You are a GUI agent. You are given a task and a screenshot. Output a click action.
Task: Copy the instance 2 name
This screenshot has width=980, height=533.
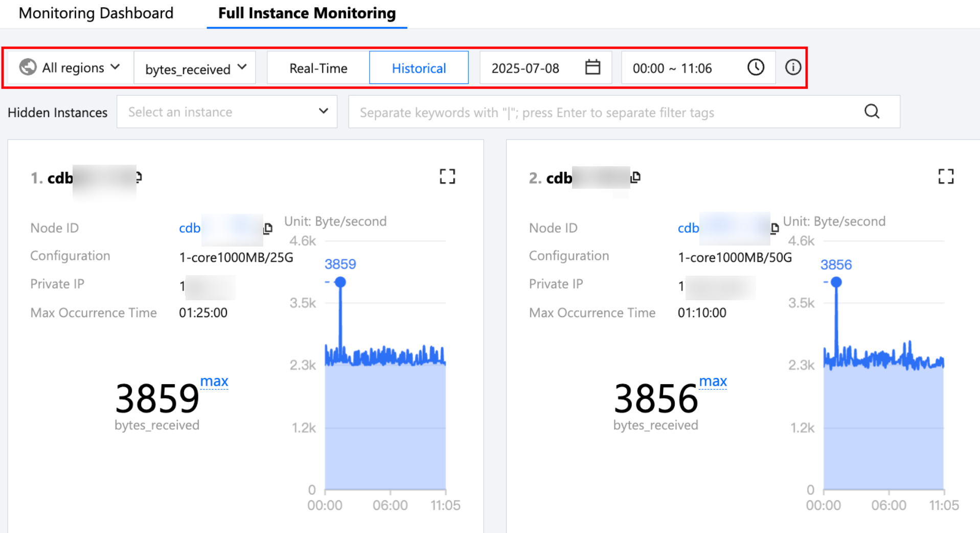(635, 177)
